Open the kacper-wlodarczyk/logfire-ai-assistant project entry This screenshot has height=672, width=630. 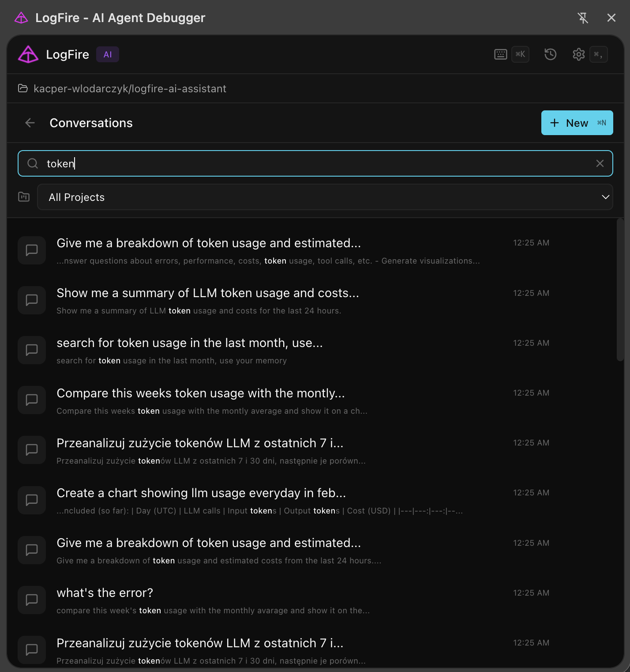130,88
